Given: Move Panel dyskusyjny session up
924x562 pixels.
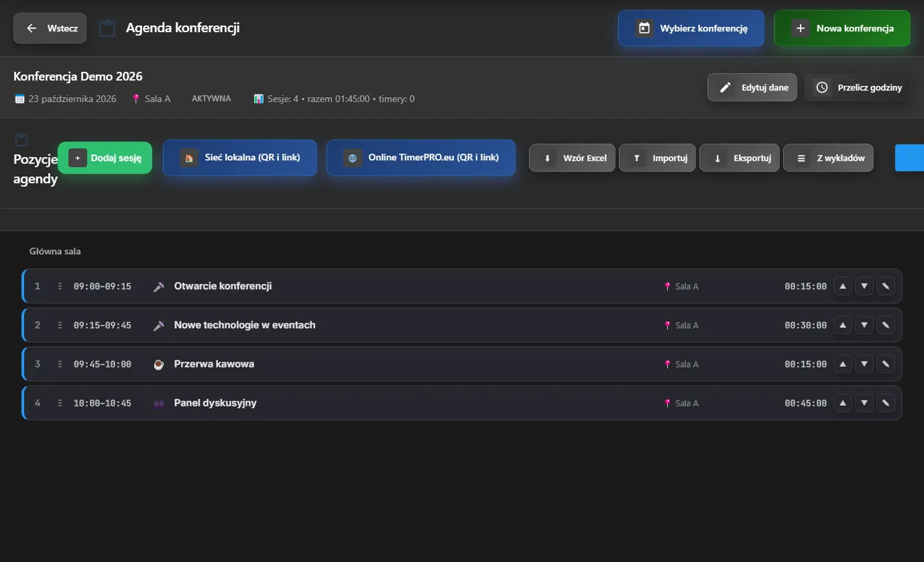Looking at the screenshot, I should click(843, 403).
